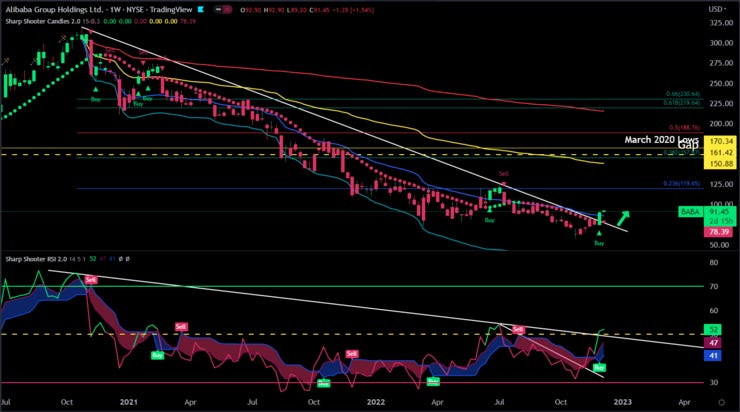Click the green 52 RSI value label
Viewport: 740px width, 412px height.
[x=713, y=329]
